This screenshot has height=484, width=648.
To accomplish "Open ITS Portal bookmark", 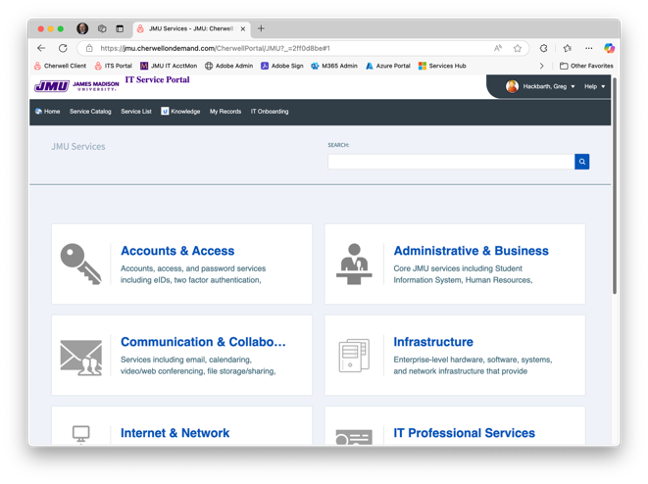I will click(113, 66).
